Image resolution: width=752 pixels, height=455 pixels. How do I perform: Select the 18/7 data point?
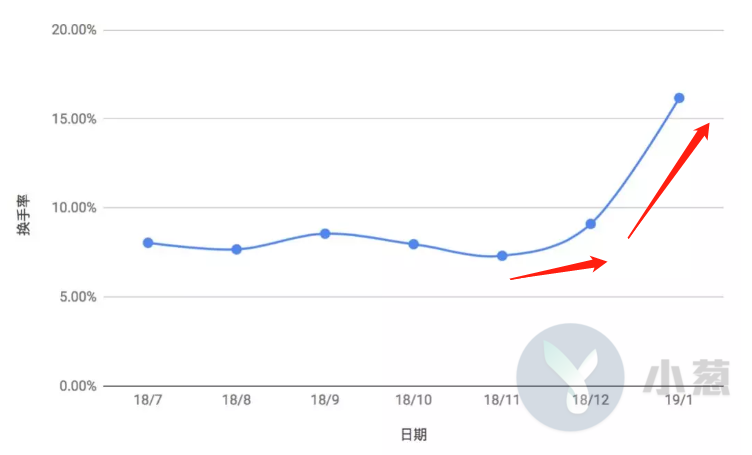(x=148, y=243)
